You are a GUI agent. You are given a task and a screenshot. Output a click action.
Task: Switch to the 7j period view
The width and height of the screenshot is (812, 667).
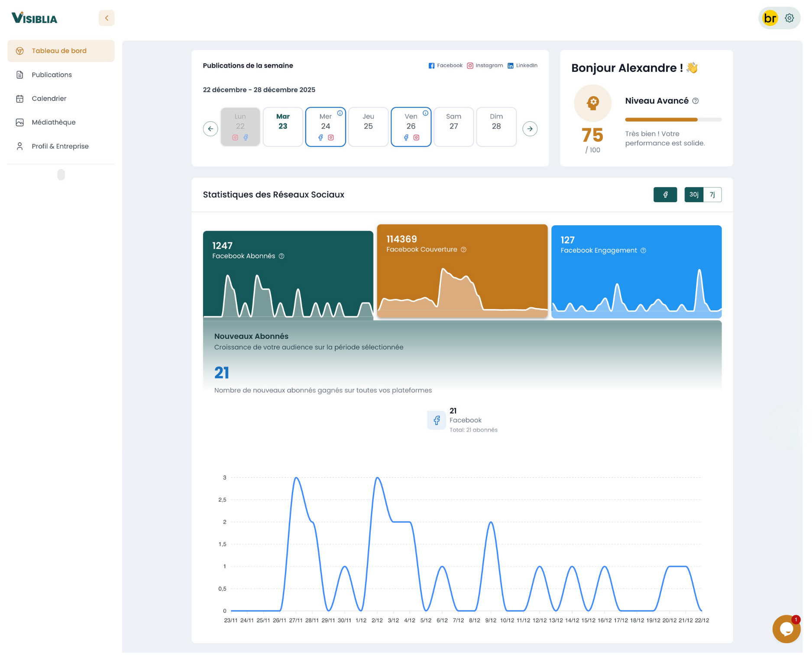[712, 194]
